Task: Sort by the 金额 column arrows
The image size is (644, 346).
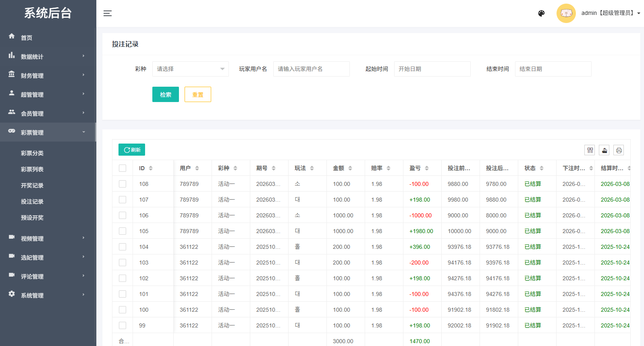Action: (x=350, y=168)
